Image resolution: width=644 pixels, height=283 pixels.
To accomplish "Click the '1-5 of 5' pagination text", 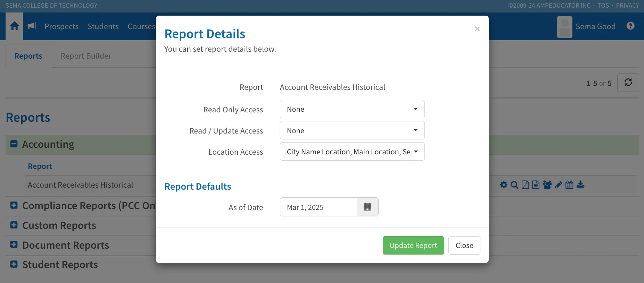I will coord(599,83).
